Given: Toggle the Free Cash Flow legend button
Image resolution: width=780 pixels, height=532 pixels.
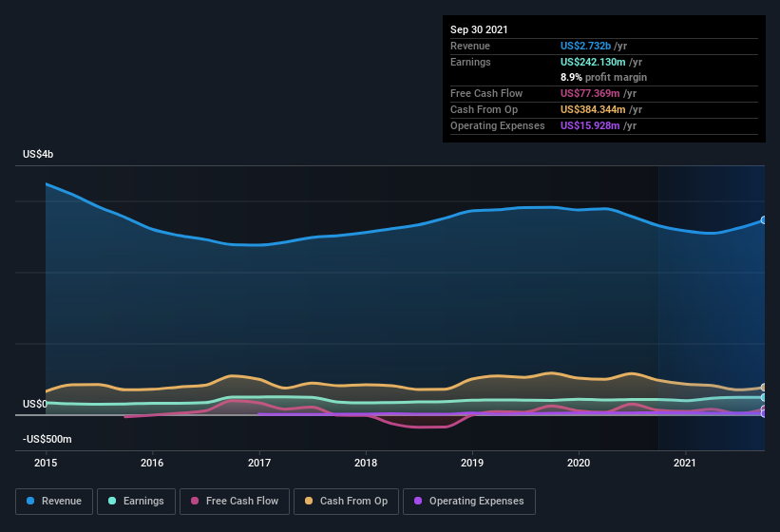Looking at the screenshot, I should (x=235, y=502).
